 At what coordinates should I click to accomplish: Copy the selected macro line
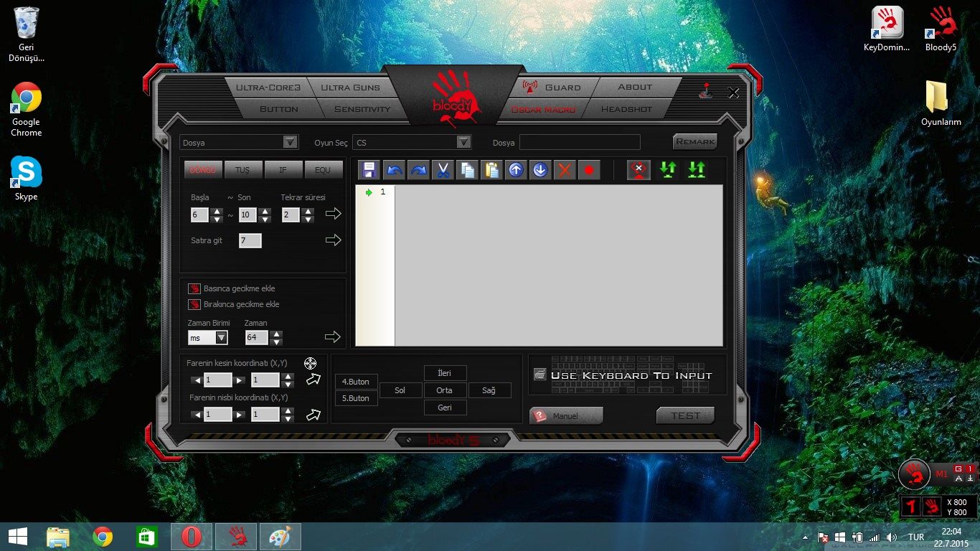[x=467, y=170]
